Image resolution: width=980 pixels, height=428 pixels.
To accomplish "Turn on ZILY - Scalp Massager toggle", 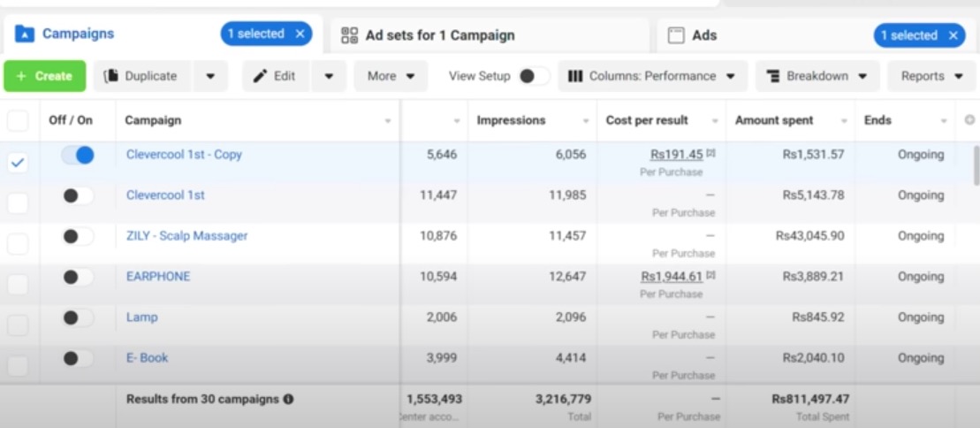I will click(x=78, y=236).
